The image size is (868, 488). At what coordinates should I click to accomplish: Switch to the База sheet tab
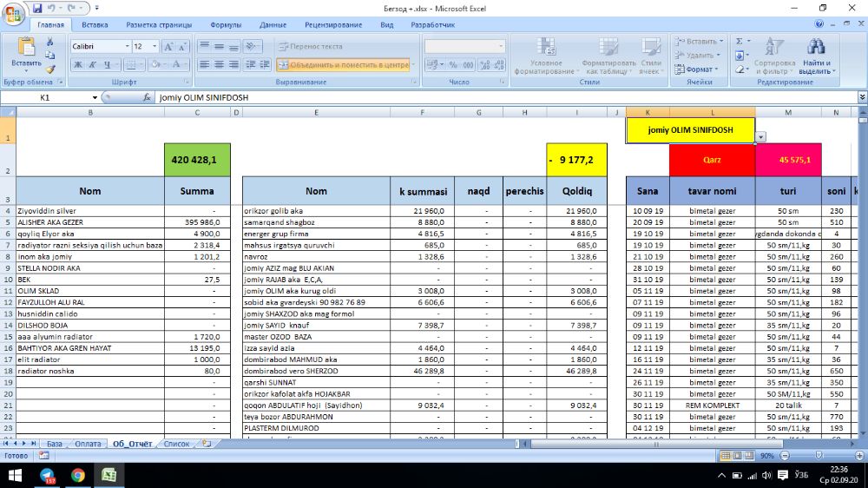pyautogui.click(x=54, y=444)
